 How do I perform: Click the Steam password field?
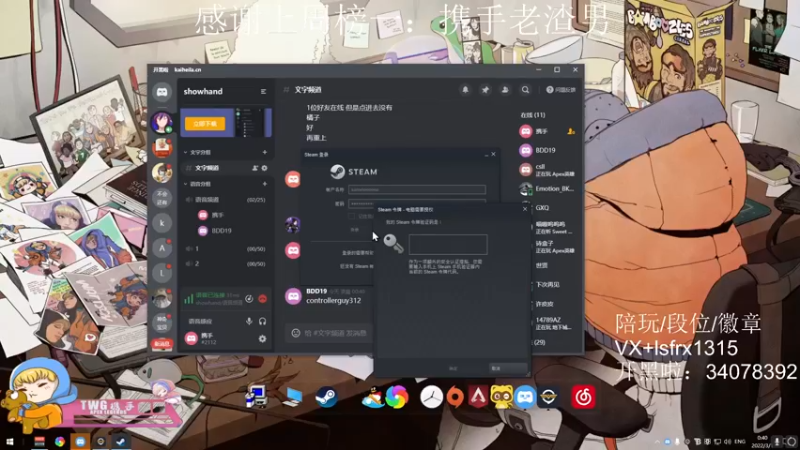pyautogui.click(x=417, y=203)
